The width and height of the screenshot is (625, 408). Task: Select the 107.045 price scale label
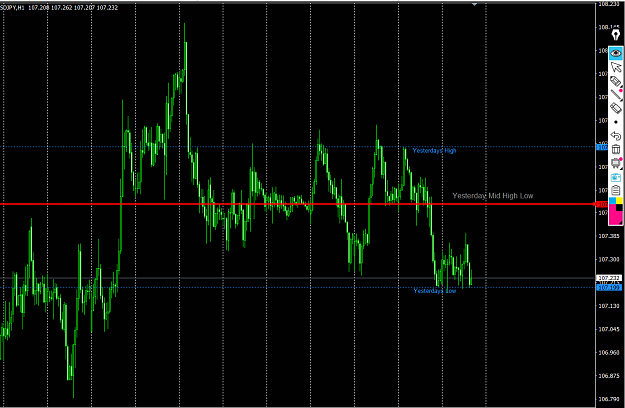[609, 329]
